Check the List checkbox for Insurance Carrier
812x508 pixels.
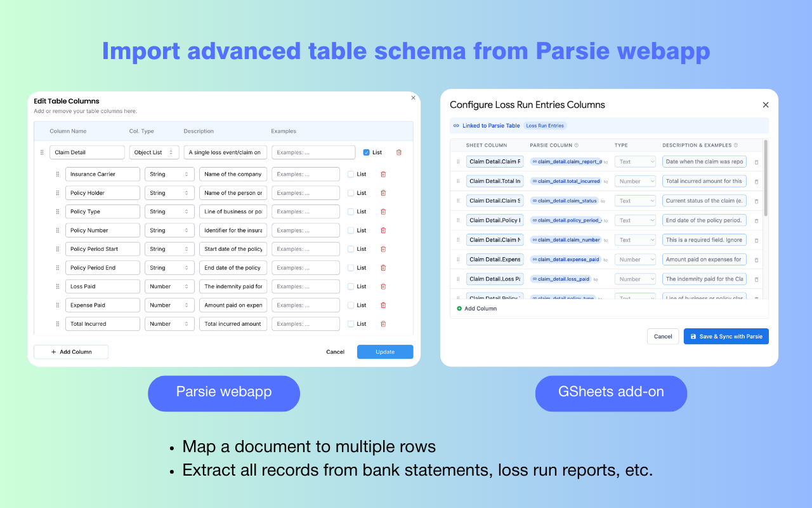[x=351, y=174]
